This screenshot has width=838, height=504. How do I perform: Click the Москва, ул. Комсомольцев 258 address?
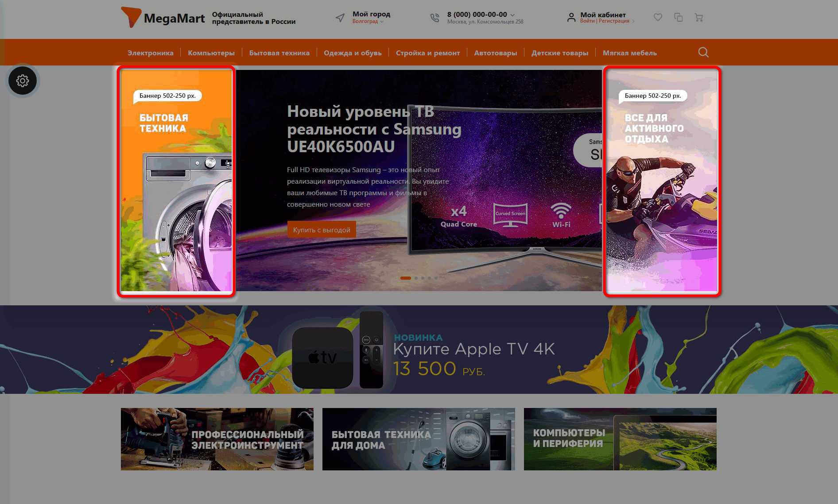click(485, 22)
